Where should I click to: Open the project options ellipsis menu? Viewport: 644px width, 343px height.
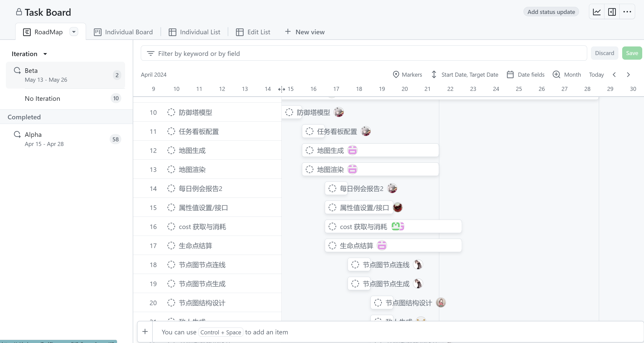click(628, 12)
